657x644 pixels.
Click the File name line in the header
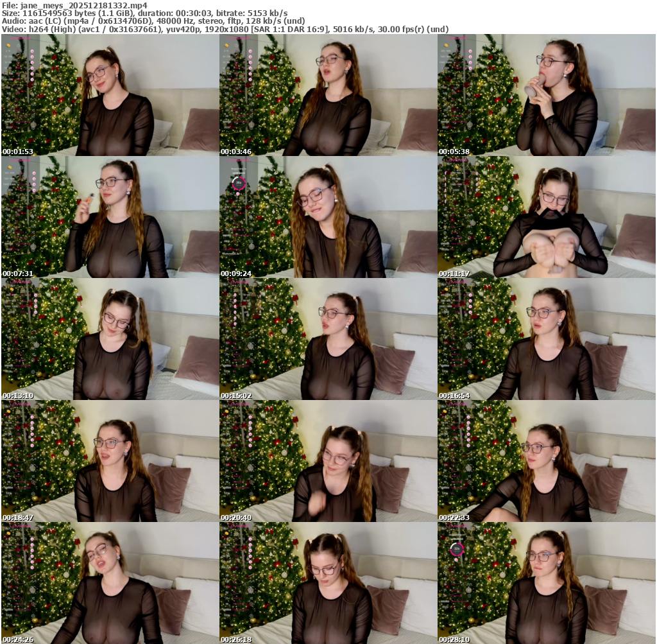[x=74, y=5]
